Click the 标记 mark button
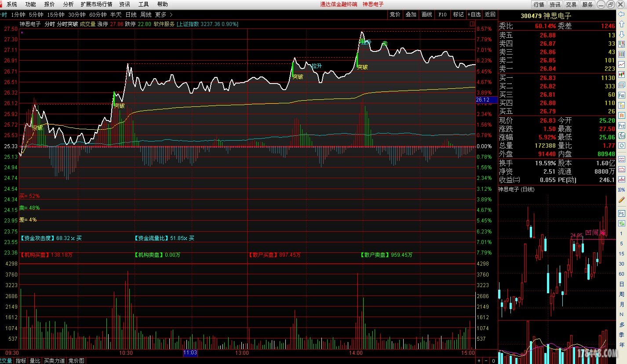The width and height of the screenshot is (627, 364). pos(459,15)
